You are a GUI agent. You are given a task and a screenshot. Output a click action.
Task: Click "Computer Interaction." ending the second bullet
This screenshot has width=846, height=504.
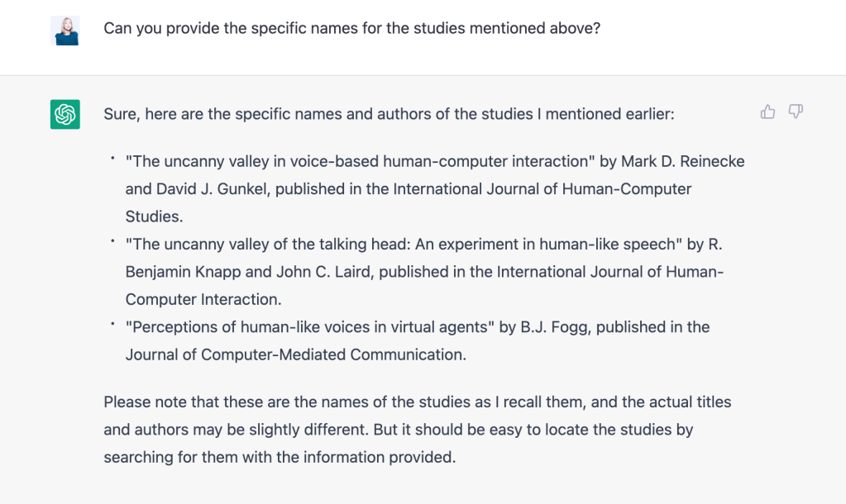tap(203, 299)
